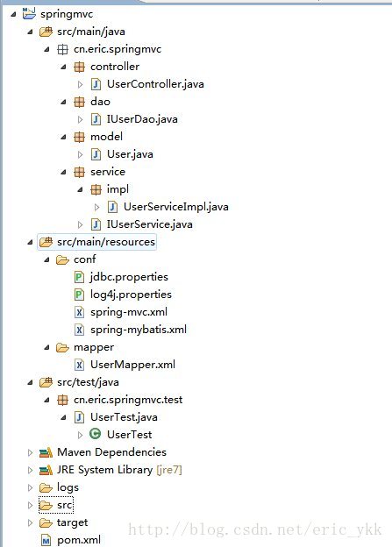Click the cn.eric.springmvc.test package icon

coord(62,400)
